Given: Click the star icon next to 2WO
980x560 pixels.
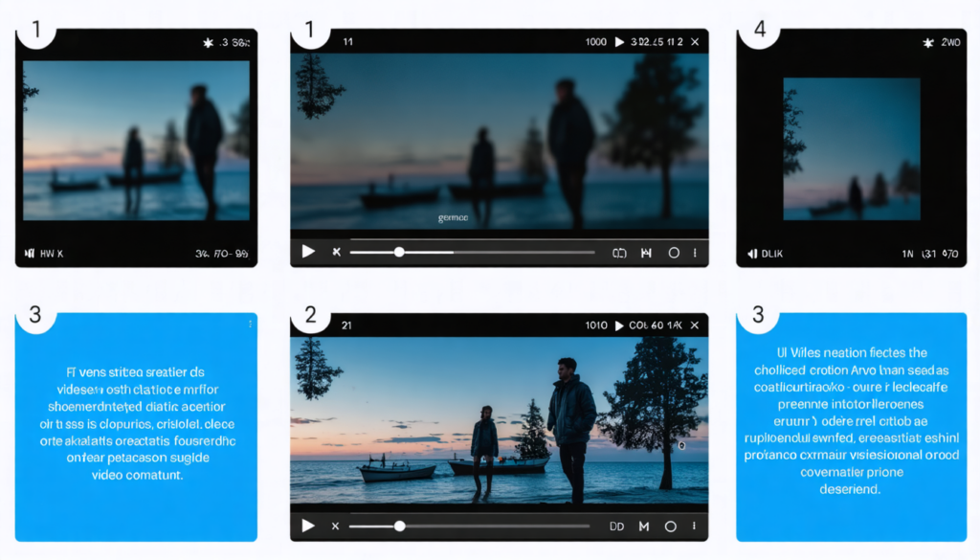Looking at the screenshot, I should coord(927,43).
